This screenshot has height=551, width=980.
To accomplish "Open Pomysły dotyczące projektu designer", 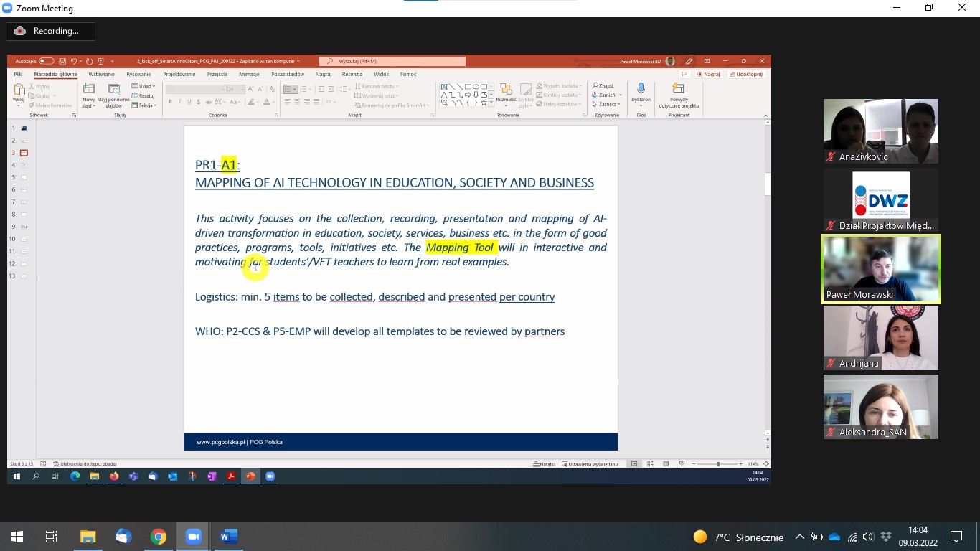I will pos(679,93).
